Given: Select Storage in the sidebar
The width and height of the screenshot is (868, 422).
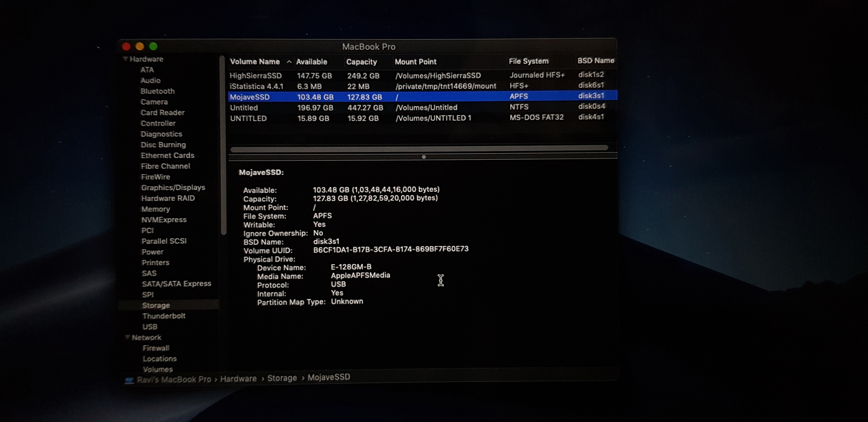Looking at the screenshot, I should [156, 305].
